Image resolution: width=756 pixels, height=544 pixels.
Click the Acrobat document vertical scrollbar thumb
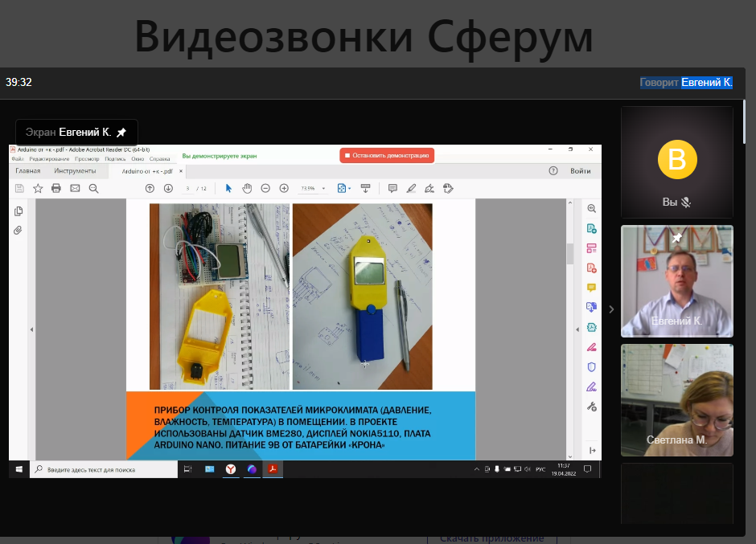click(x=570, y=254)
